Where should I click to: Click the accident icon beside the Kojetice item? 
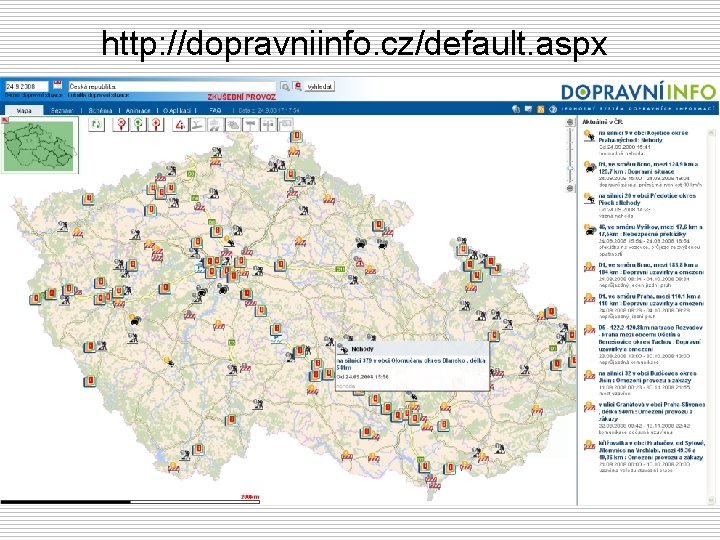click(589, 136)
